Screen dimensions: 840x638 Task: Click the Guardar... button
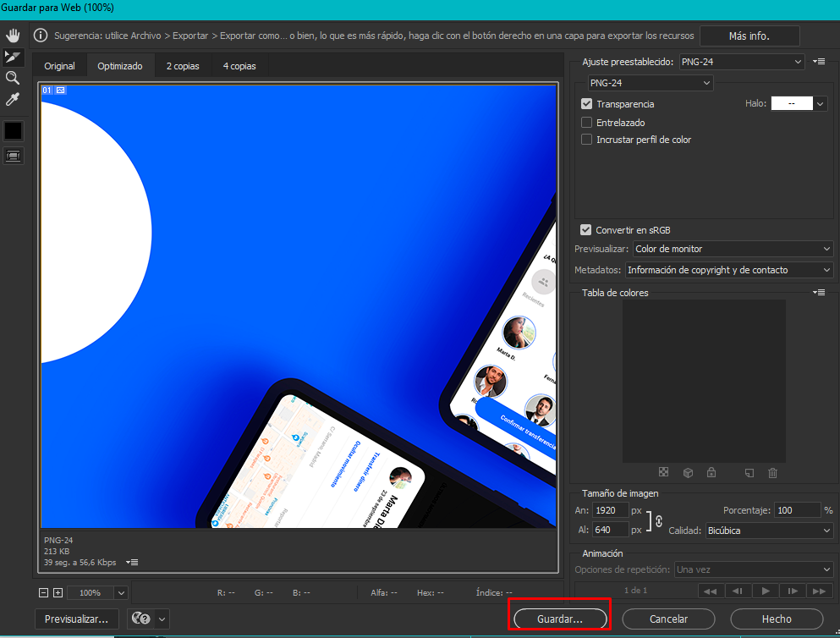559,619
